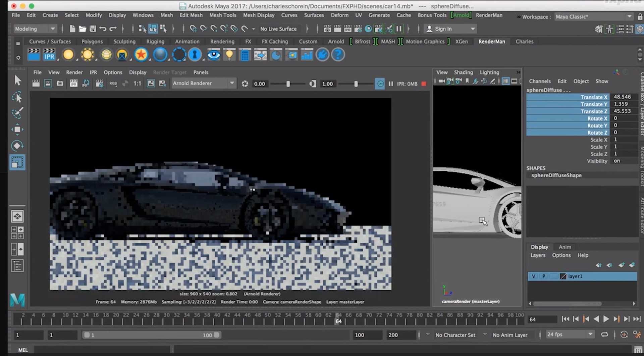Screen dimensions: 644x356
Task: Pause the IPR render
Action: click(x=391, y=84)
